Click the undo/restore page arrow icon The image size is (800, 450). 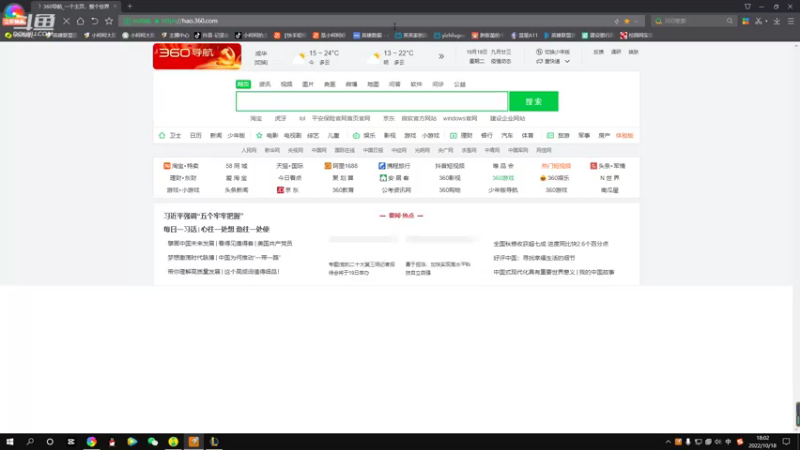tap(95, 21)
